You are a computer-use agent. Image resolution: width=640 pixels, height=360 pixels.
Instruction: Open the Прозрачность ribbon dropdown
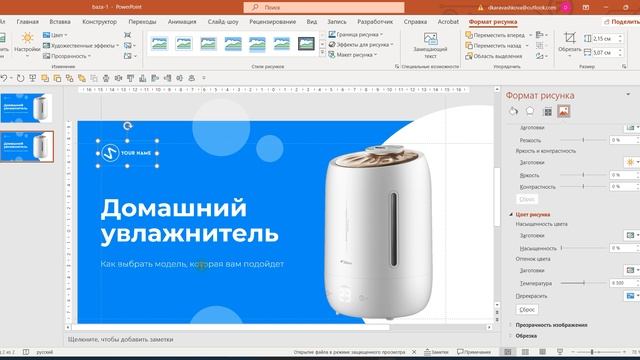[67, 56]
